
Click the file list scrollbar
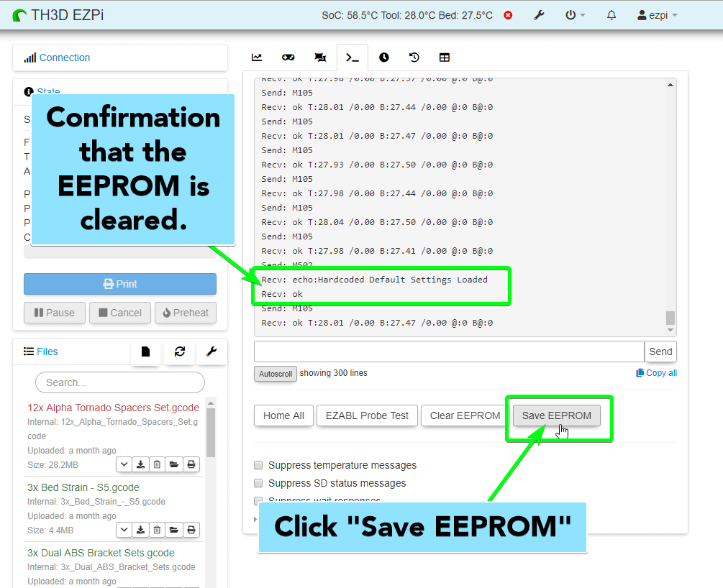pyautogui.click(x=211, y=432)
